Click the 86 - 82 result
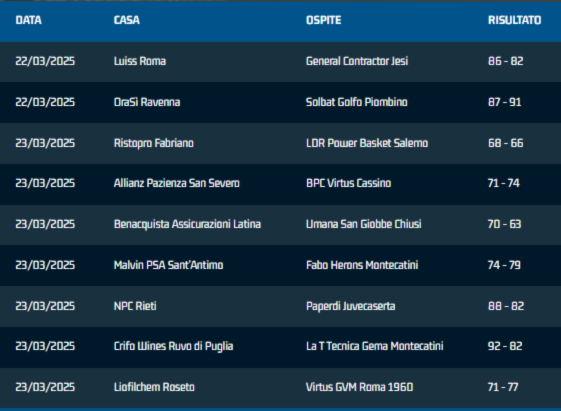The image size is (561, 411). [506, 61]
